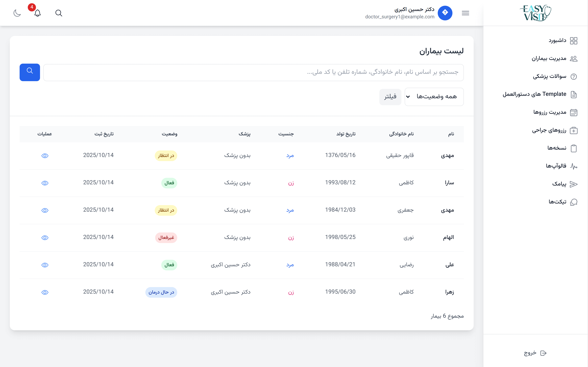This screenshot has height=367, width=588.
Task: Click the patient search input field
Action: 253,72
